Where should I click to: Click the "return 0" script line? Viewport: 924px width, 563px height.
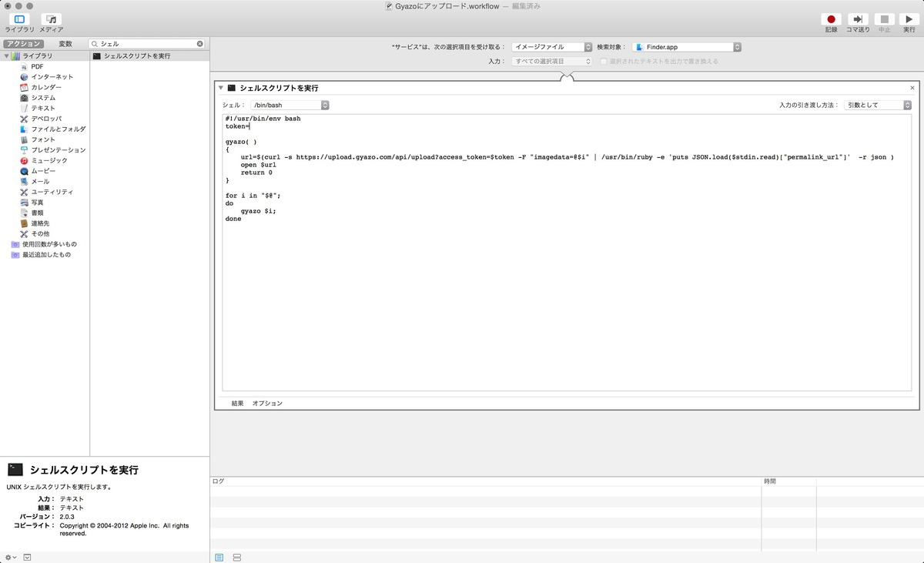click(256, 173)
